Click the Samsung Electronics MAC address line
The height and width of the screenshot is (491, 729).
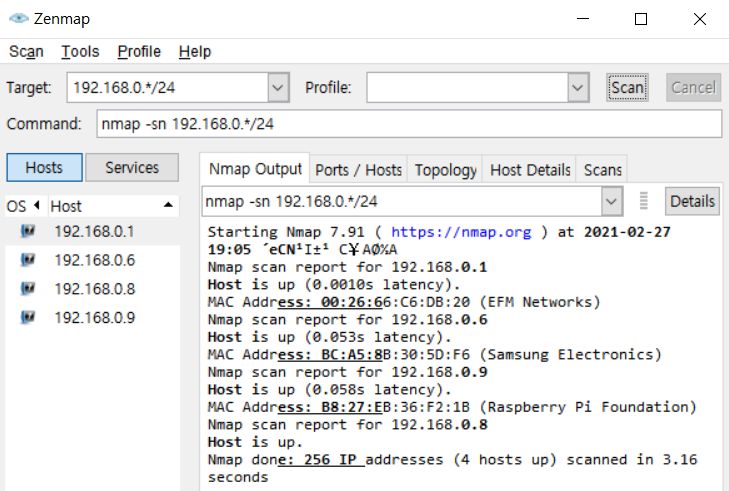pos(435,354)
